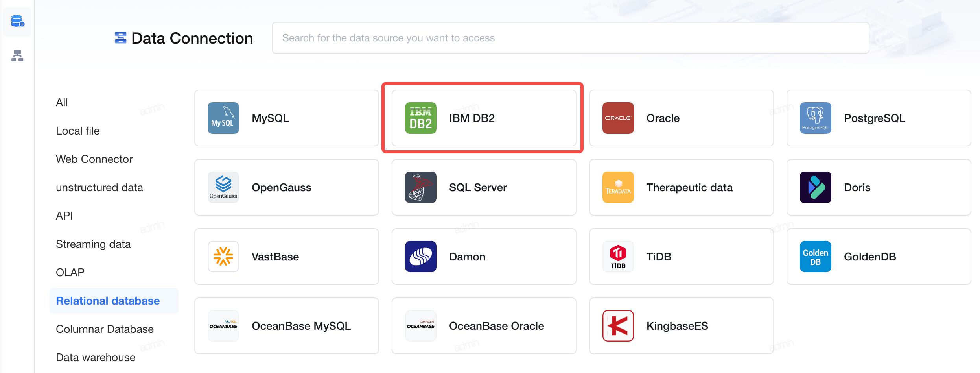Choose the orange Teradata icon
The width and height of the screenshot is (980, 373).
(618, 187)
